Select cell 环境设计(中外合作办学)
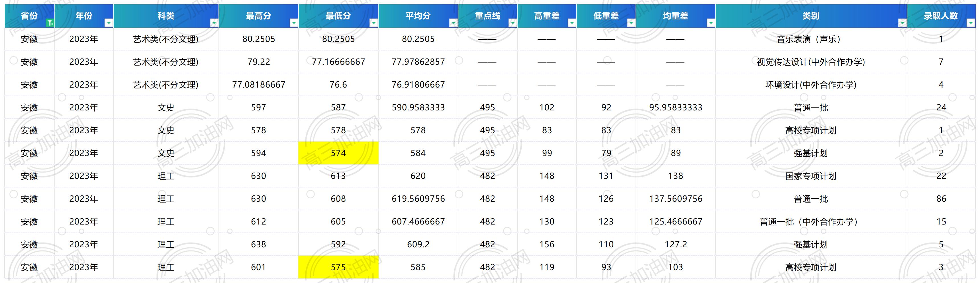The height and width of the screenshot is (283, 980). (811, 84)
